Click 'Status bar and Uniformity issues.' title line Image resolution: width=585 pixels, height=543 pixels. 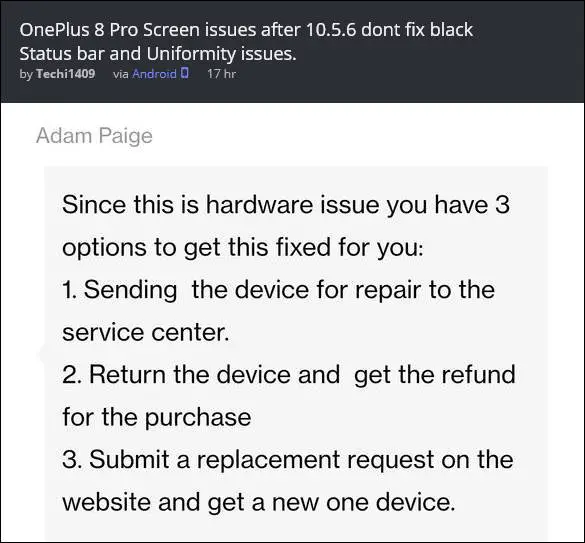(158, 54)
